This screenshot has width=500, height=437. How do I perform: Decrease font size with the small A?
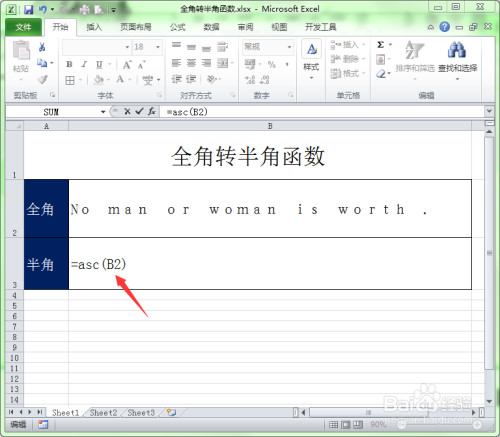click(x=142, y=65)
